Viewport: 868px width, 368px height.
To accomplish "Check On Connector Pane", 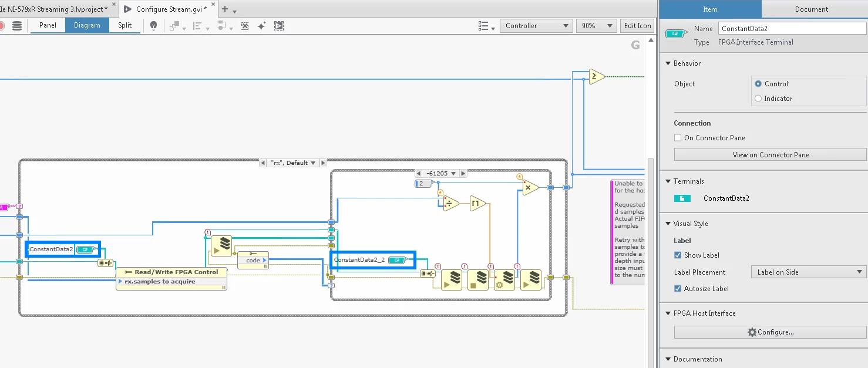I will click(677, 137).
